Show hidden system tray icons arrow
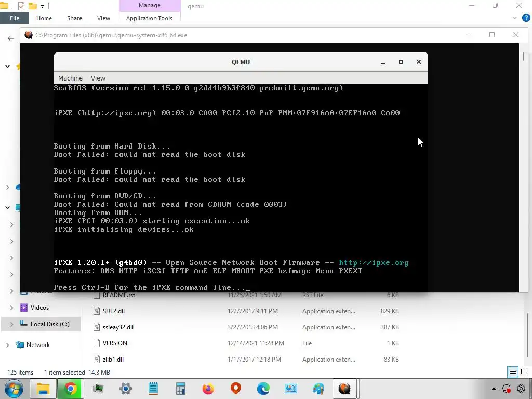This screenshot has height=399, width=532. [494, 389]
